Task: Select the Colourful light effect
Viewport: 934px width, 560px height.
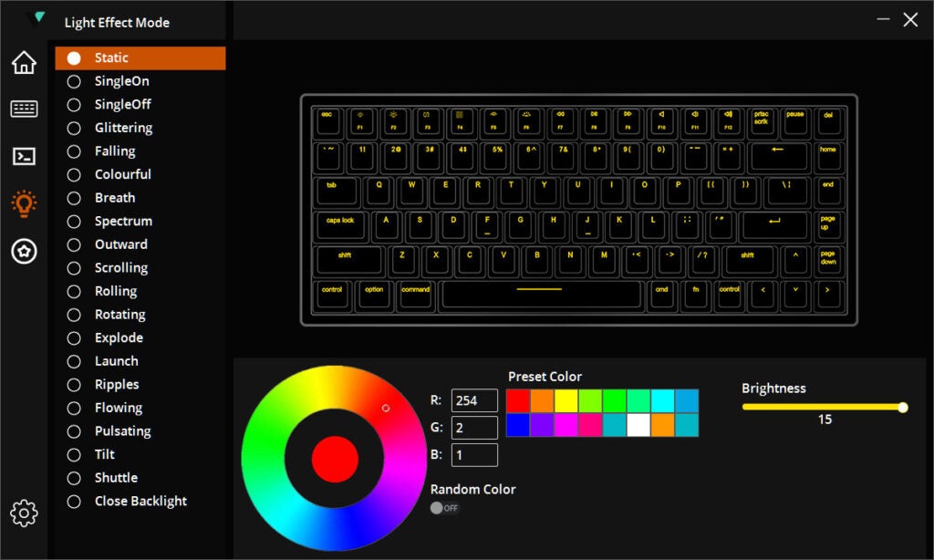Action: pos(140,174)
